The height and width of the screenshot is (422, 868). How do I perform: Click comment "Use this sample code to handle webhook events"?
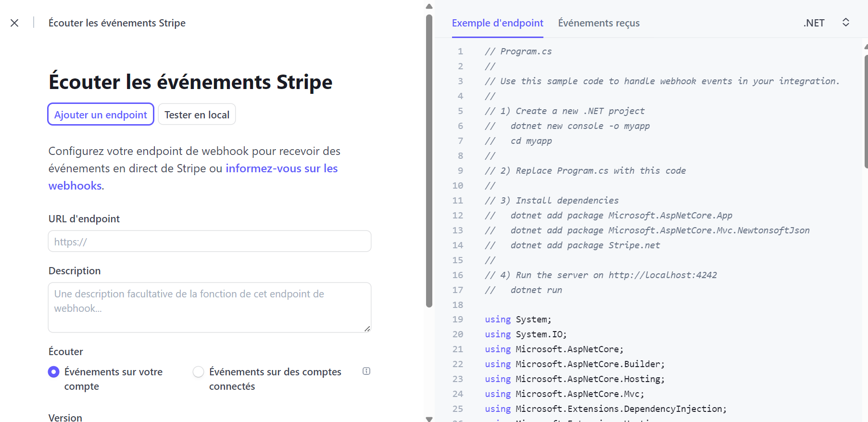(x=616, y=81)
